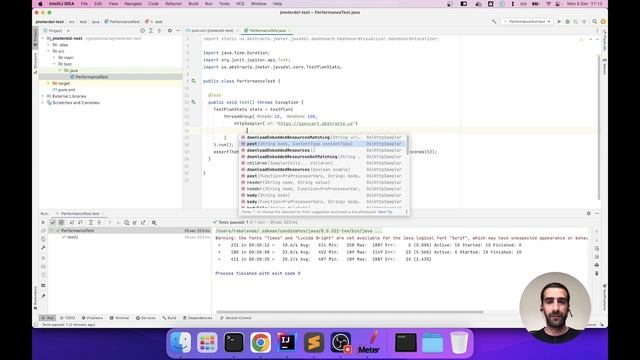Hide the Run panel with the minus icon
Image resolution: width=640 pixels, height=360 pixels.
pos(597,213)
